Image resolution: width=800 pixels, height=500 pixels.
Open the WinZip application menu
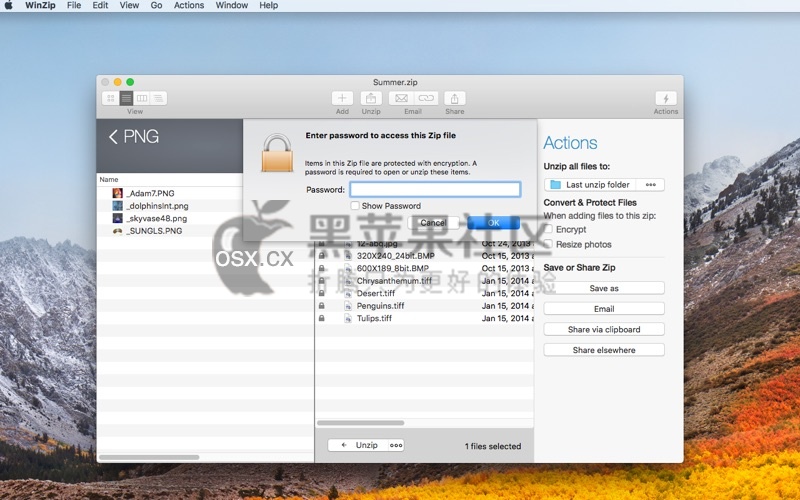pyautogui.click(x=40, y=5)
